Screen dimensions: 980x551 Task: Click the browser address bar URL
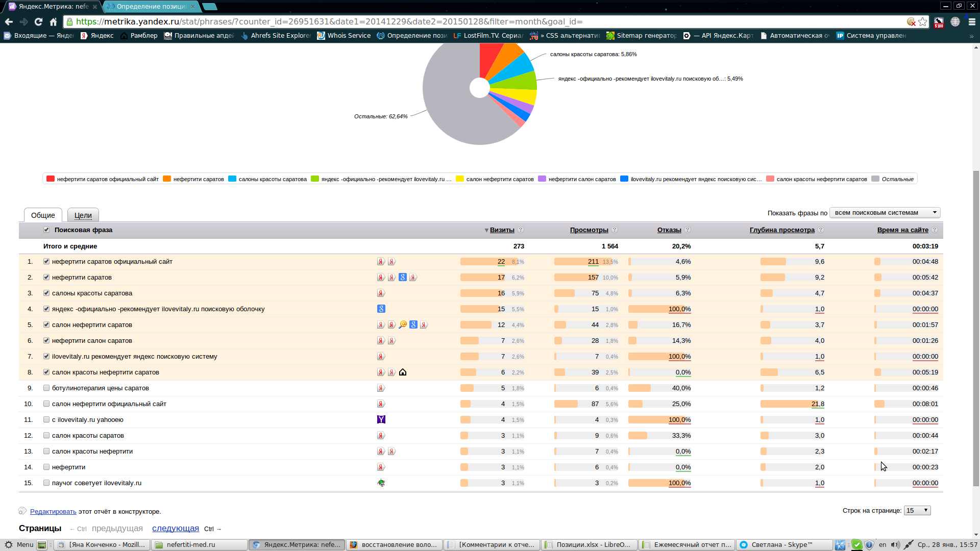tap(329, 21)
